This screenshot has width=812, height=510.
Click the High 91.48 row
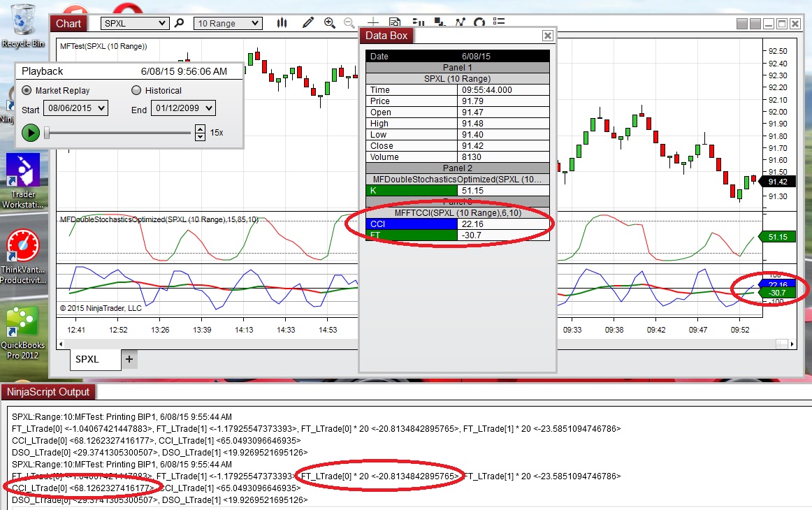pyautogui.click(x=458, y=124)
